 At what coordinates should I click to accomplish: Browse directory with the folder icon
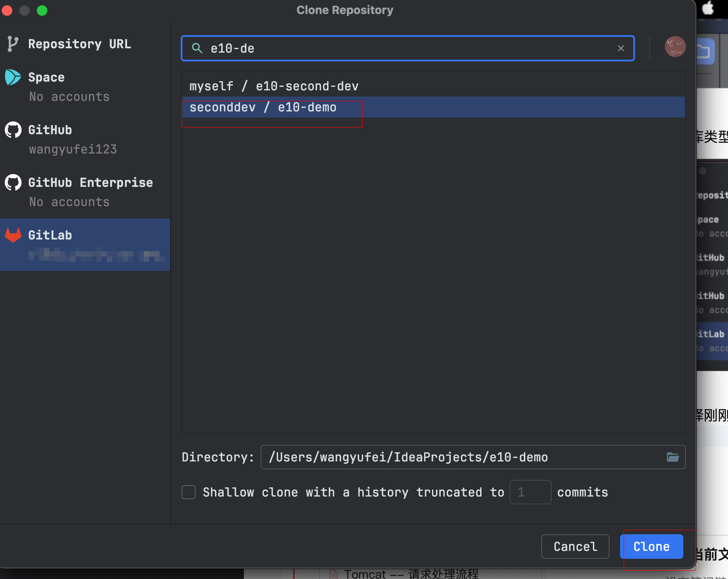(673, 457)
